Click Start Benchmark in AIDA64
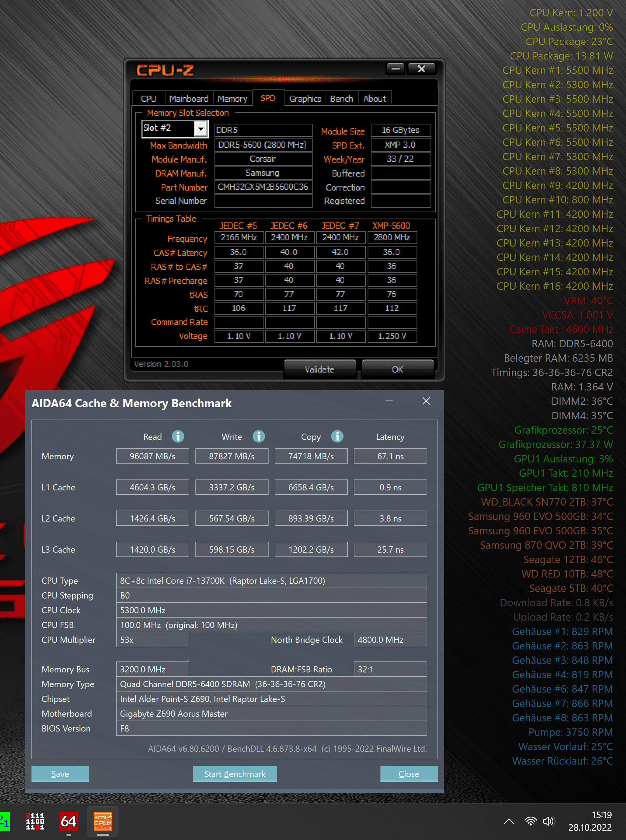The width and height of the screenshot is (626, 840). coord(235,774)
